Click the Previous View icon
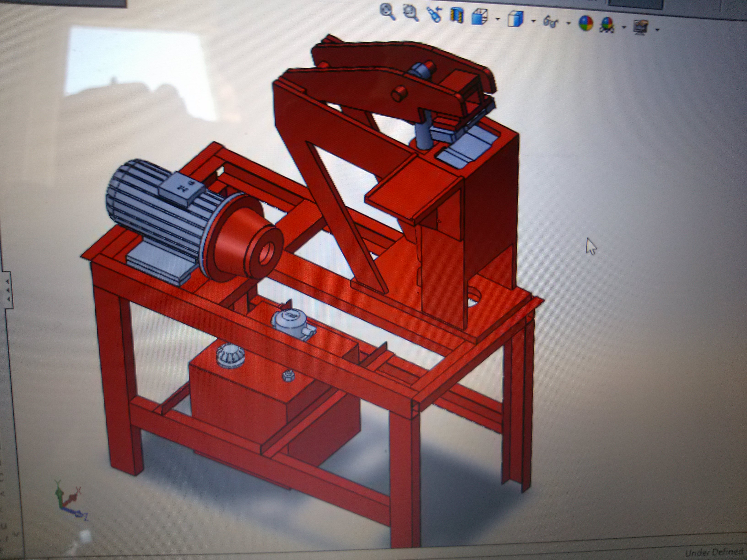747x560 pixels. [x=434, y=15]
